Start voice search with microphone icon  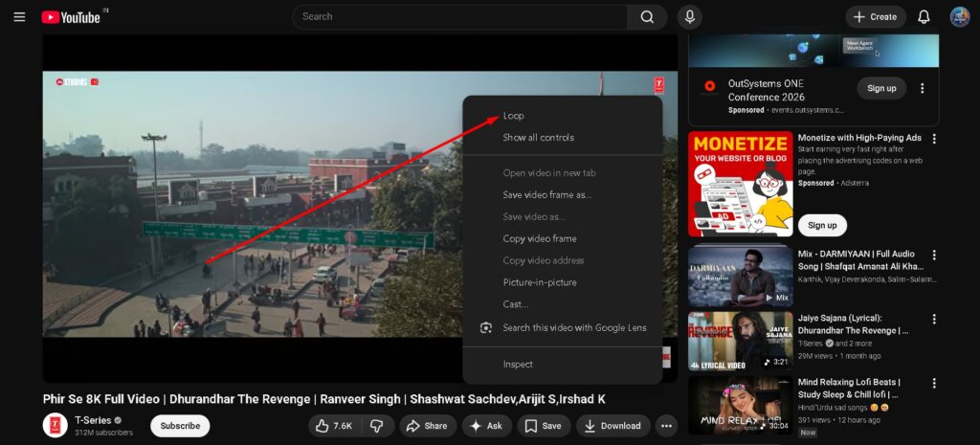(689, 17)
